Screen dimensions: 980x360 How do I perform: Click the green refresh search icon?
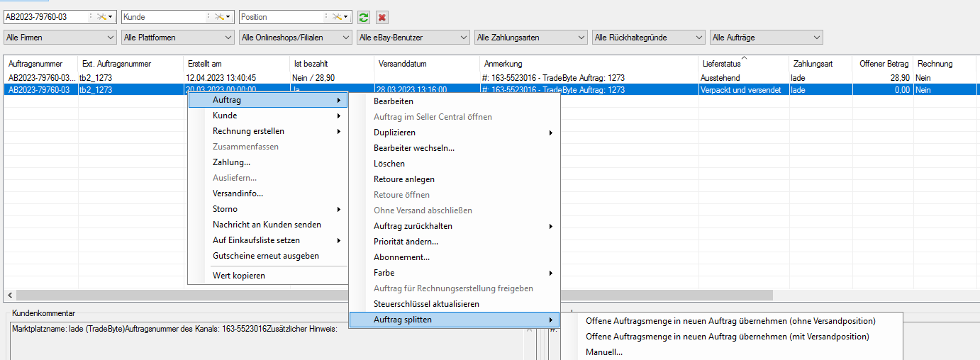364,17
